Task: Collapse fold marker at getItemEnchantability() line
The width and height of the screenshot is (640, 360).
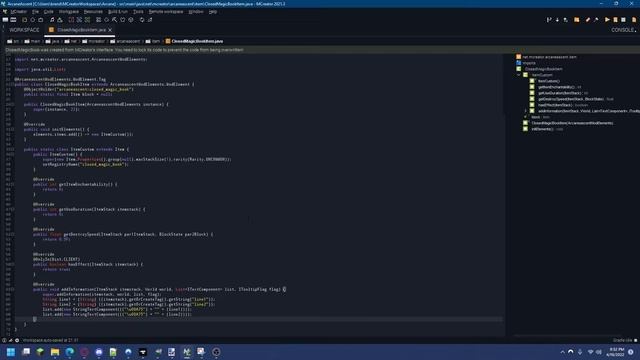Action: tap(13, 184)
